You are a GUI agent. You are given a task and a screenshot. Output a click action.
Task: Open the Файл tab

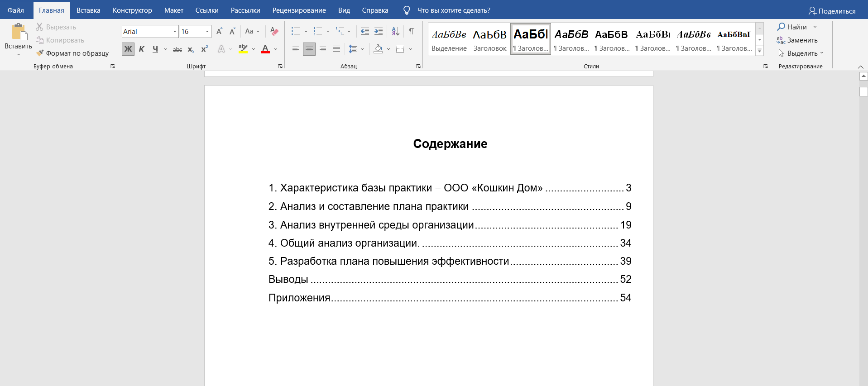tap(16, 10)
